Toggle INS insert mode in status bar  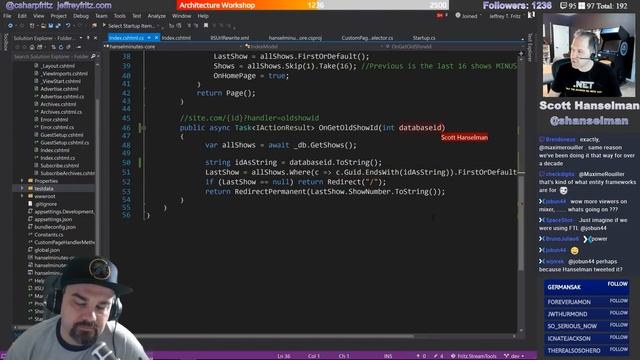point(388,356)
